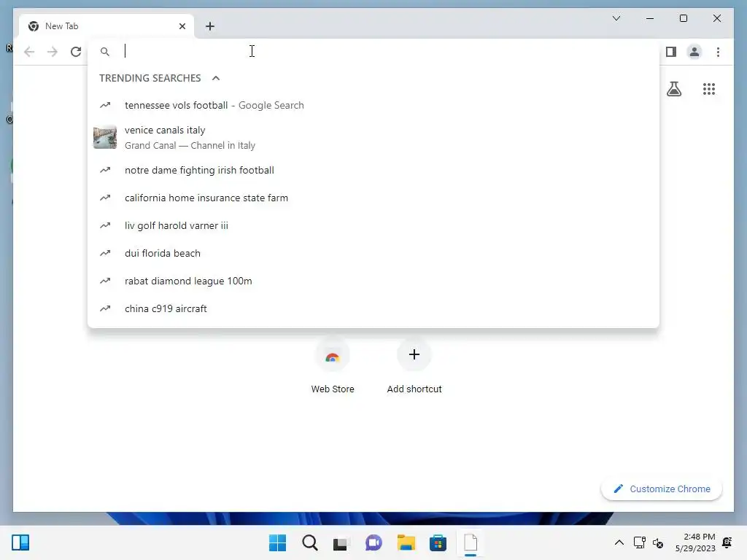Viewport: 747px width, 560px height.
Task: Maximize the Chrome window
Action: pos(683,18)
